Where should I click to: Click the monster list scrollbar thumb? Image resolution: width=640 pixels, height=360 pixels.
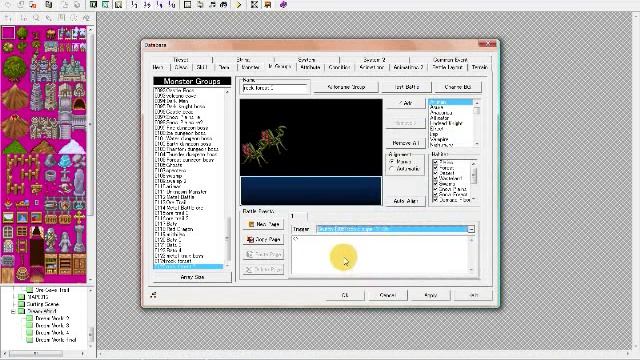point(476,111)
